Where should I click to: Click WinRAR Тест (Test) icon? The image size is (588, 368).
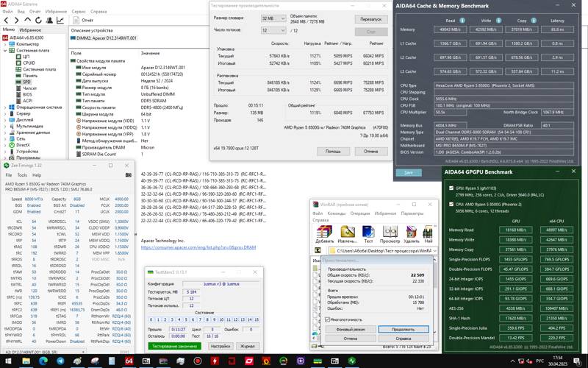367,232
